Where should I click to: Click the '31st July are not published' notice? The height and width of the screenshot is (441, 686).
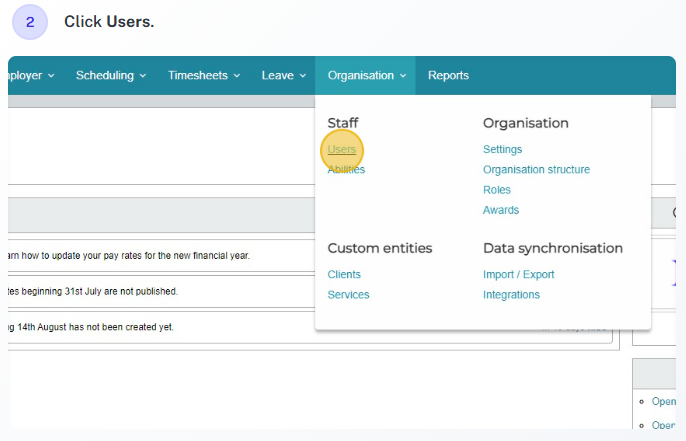coord(93,291)
